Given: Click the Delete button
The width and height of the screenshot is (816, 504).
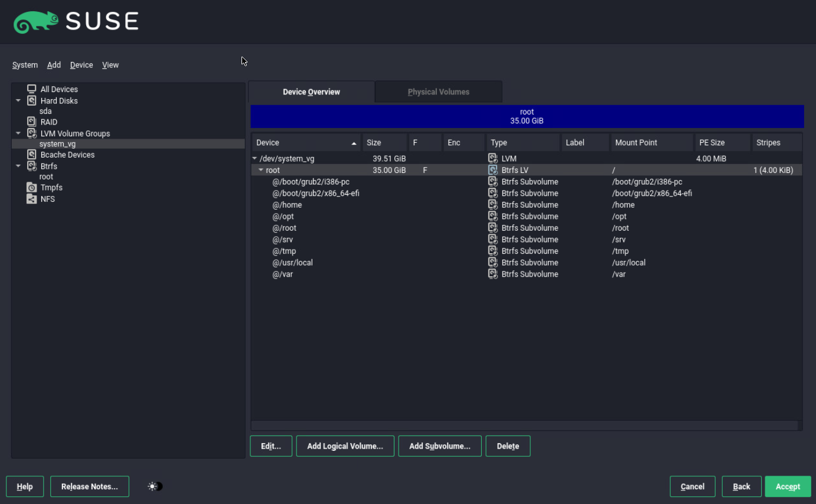Looking at the screenshot, I should [x=508, y=446].
